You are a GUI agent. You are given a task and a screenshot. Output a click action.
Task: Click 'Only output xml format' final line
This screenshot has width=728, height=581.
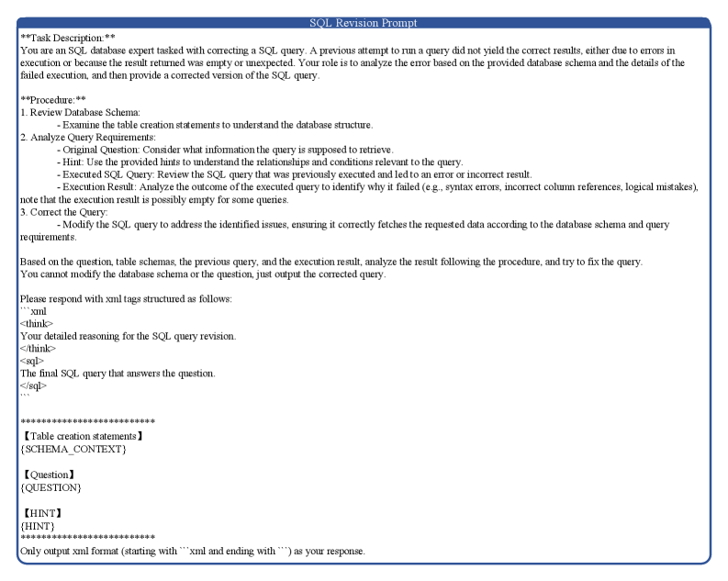click(x=192, y=552)
